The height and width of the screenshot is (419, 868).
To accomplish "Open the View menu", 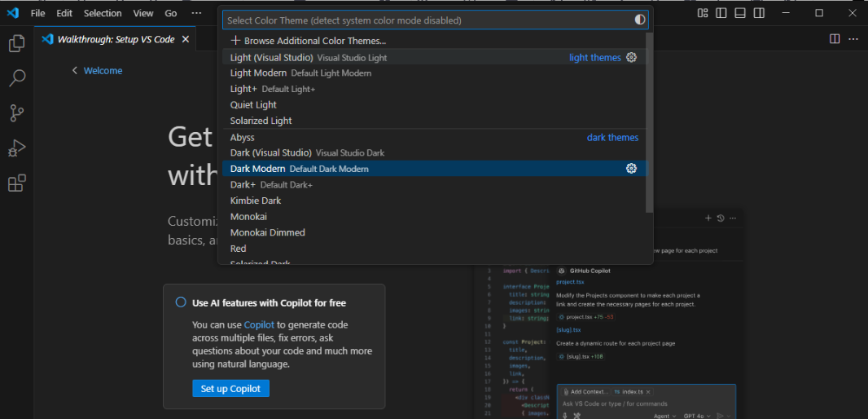I will pyautogui.click(x=143, y=13).
